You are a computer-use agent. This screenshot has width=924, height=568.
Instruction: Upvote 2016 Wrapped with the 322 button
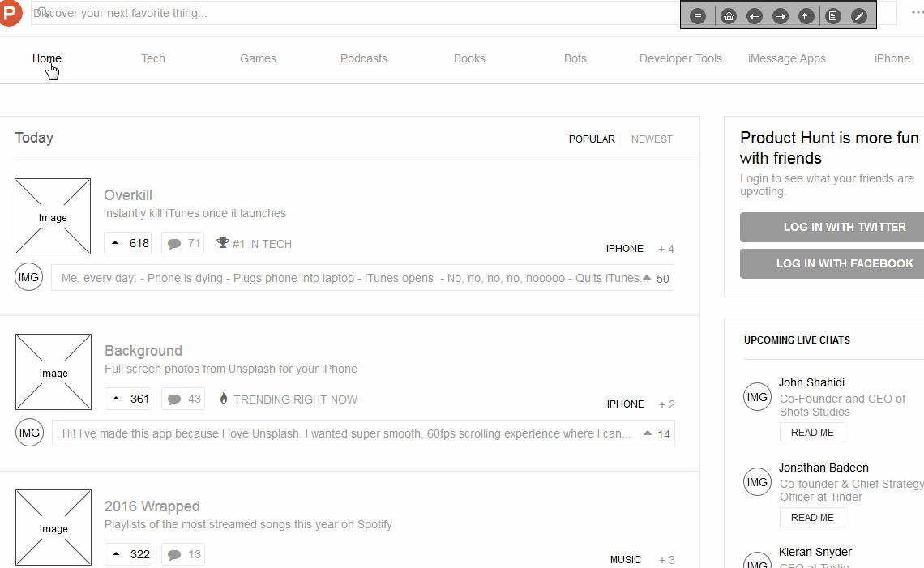coord(128,554)
